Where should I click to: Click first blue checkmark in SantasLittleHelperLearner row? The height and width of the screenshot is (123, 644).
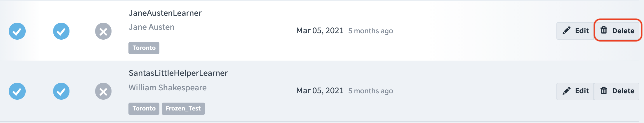(x=17, y=91)
